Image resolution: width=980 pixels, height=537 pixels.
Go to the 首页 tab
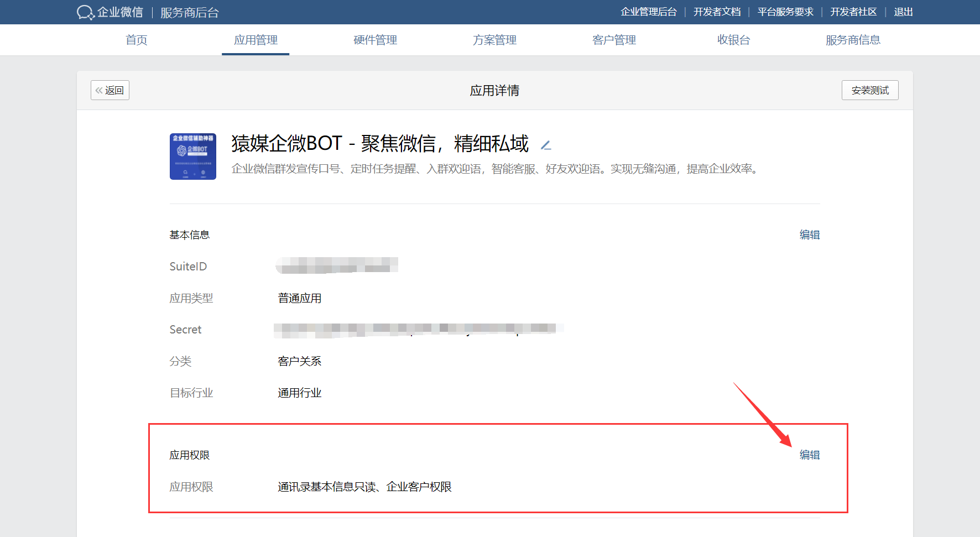136,40
